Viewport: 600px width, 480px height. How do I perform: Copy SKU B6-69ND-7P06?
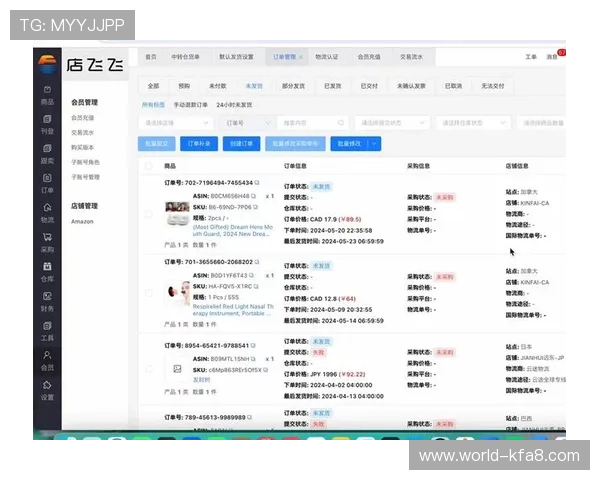(256, 207)
